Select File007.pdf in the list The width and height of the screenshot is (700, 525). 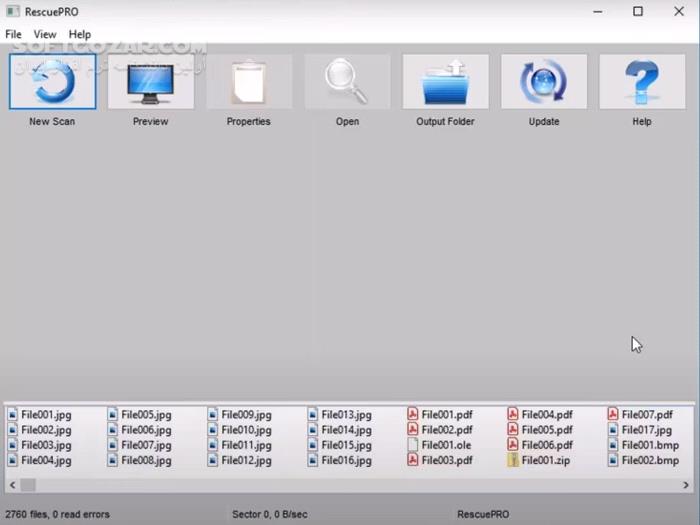pyautogui.click(x=640, y=415)
